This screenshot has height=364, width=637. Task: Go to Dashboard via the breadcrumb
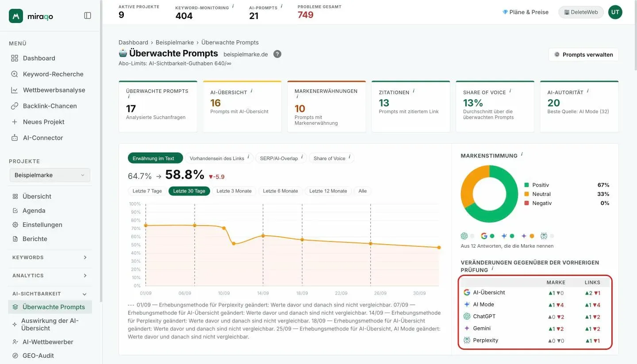133,42
